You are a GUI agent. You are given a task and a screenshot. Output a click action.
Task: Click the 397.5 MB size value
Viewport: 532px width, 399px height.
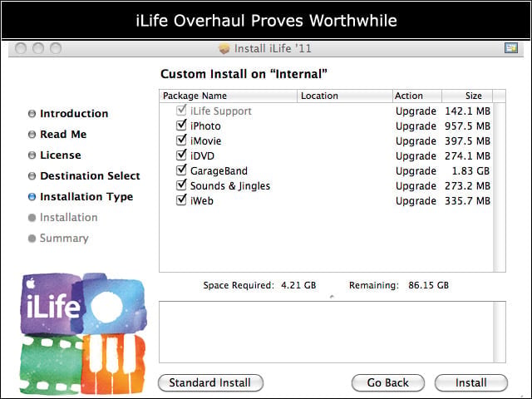click(467, 141)
